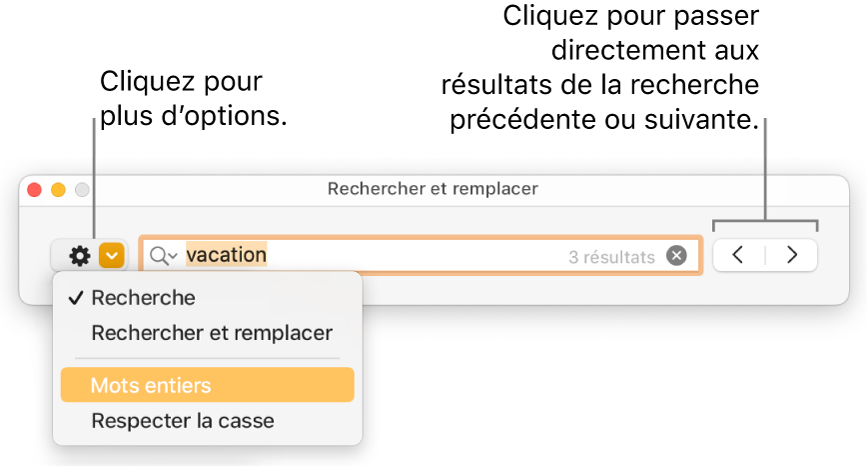The width and height of the screenshot is (867, 466).
Task: Click the Rechercher et remplacer window title bar
Action: (x=432, y=188)
